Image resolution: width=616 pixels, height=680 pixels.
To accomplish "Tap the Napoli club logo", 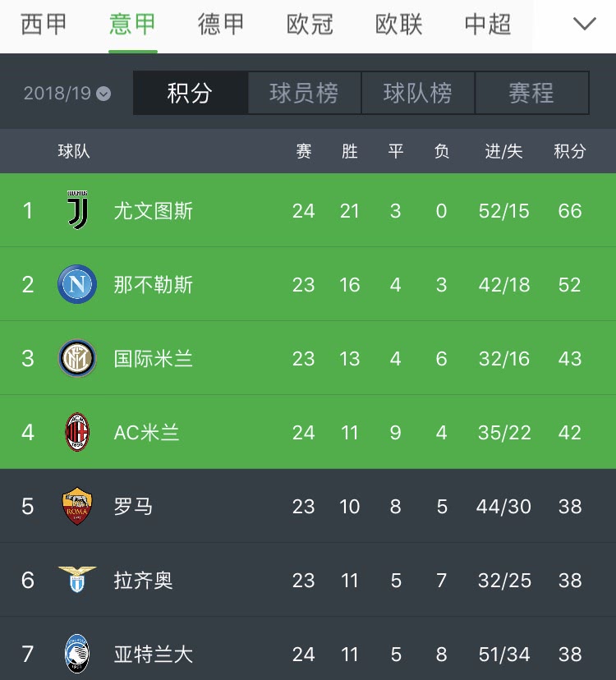I will (x=77, y=284).
